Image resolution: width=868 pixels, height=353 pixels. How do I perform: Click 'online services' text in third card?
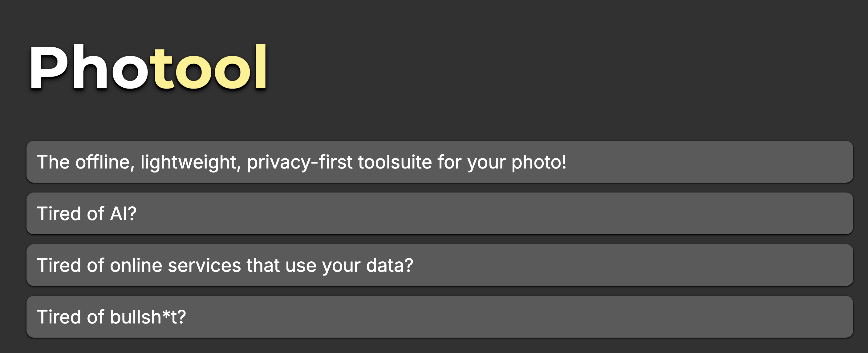(x=175, y=265)
